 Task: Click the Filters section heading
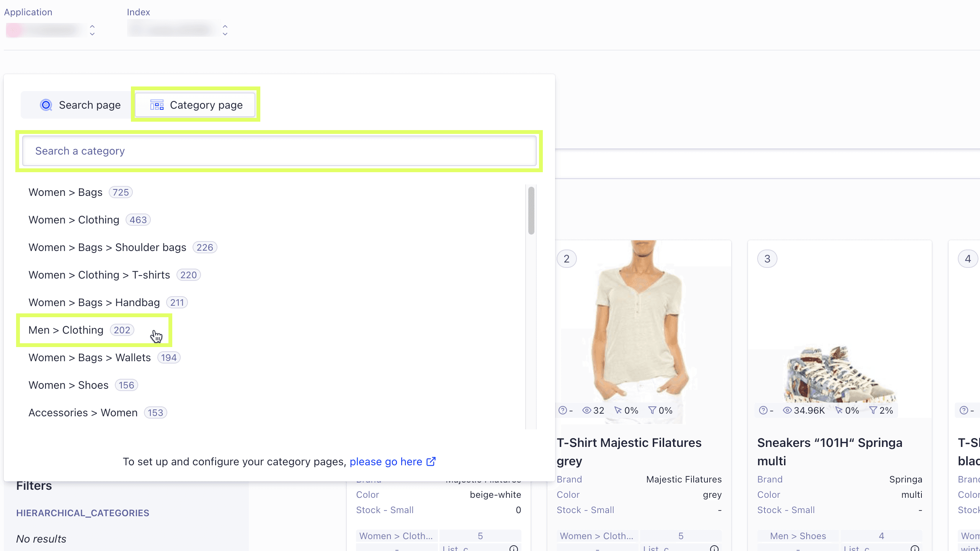(x=34, y=486)
